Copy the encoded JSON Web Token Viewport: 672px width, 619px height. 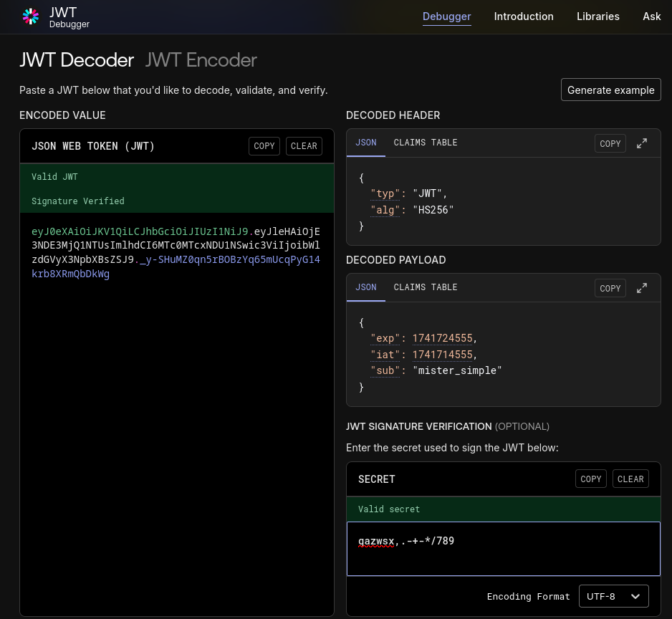pyautogui.click(x=264, y=146)
